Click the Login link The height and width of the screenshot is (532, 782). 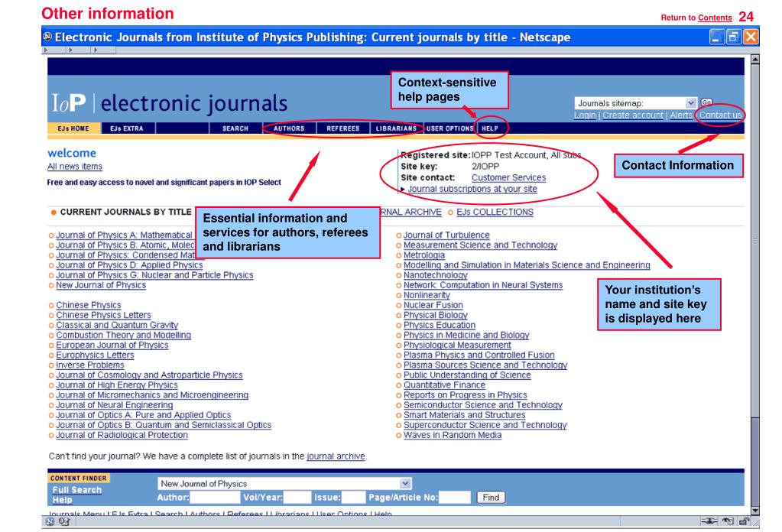pyautogui.click(x=585, y=115)
